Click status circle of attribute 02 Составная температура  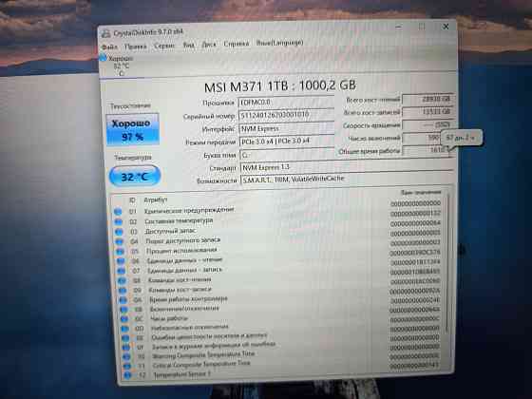[119, 222]
